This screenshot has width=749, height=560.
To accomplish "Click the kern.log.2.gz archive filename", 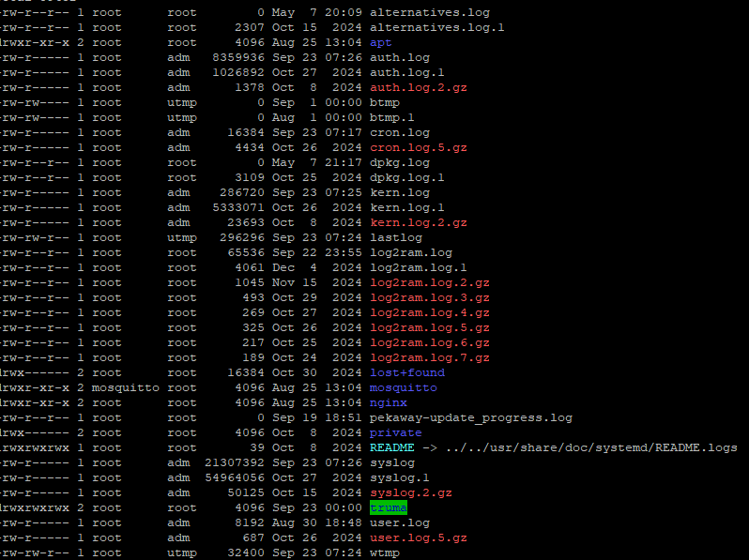I will click(418, 222).
